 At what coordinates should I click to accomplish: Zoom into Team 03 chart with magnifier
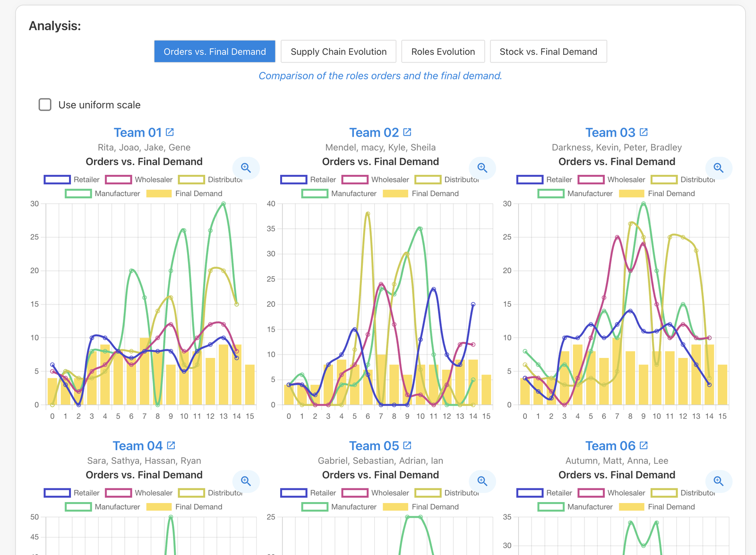[x=719, y=168]
